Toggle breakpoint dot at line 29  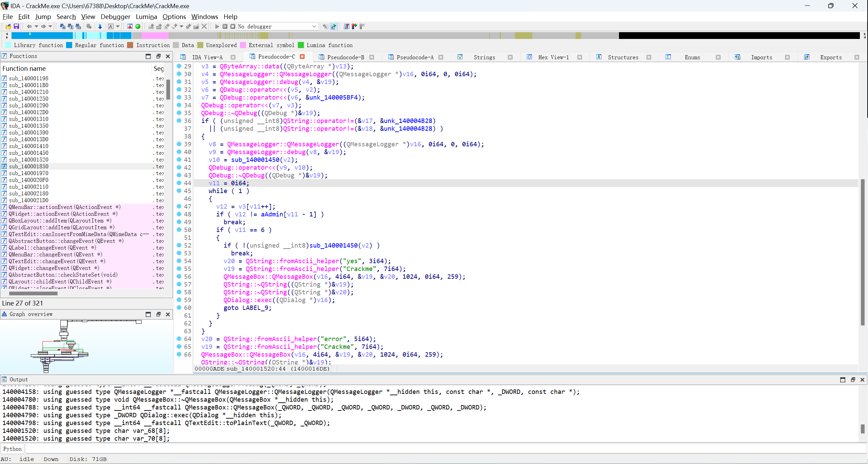(x=179, y=66)
